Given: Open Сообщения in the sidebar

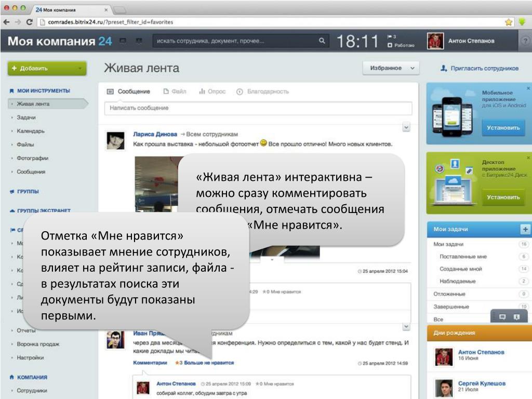Looking at the screenshot, I should (31, 171).
